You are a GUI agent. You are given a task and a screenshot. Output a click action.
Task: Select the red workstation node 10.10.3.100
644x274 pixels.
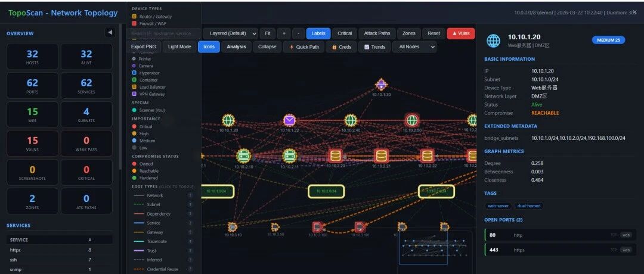[x=317, y=227]
